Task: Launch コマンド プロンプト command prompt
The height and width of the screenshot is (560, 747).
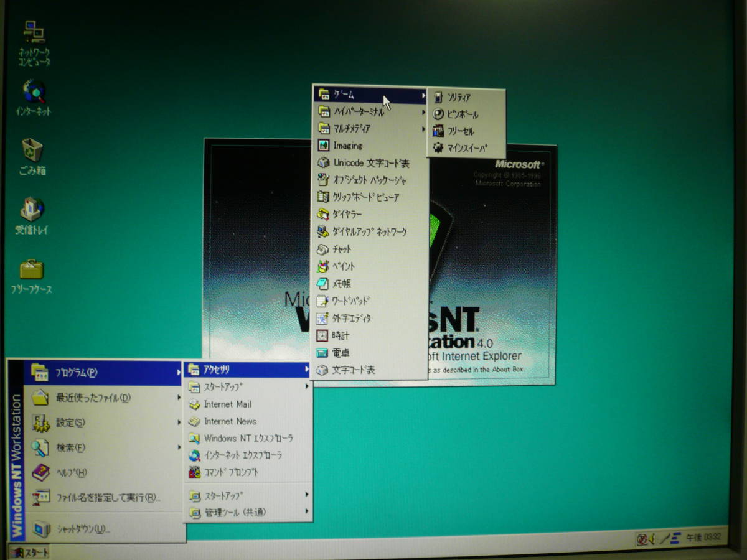Action: [248, 472]
